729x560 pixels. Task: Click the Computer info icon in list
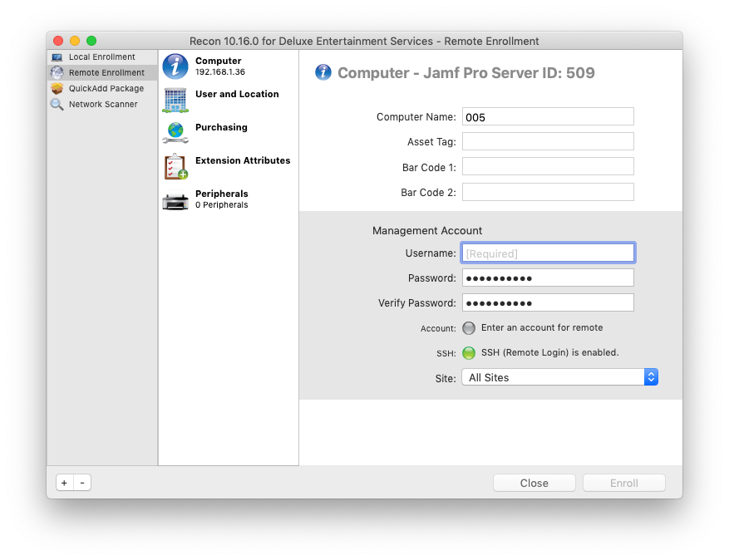point(175,66)
